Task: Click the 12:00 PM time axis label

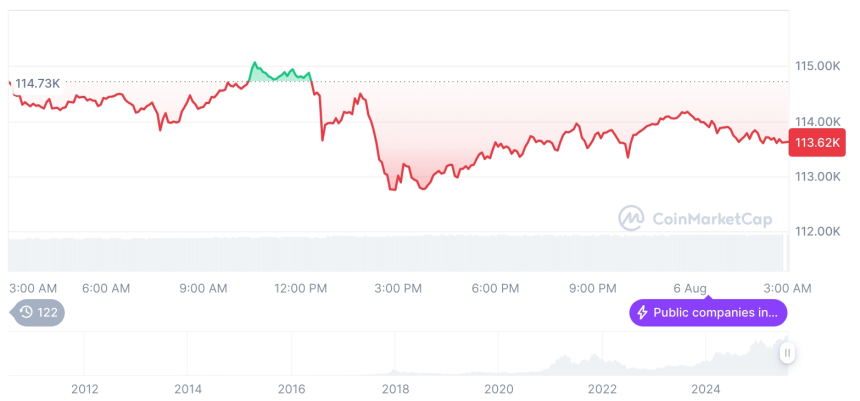Action: (300, 288)
